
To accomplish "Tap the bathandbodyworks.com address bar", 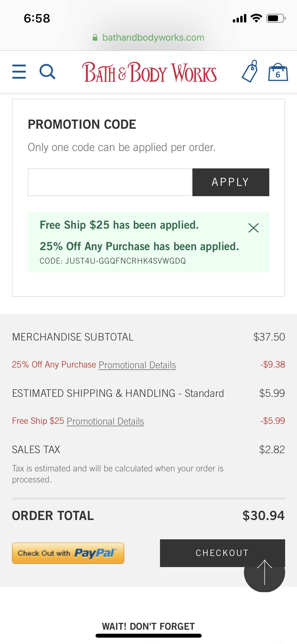I will (148, 38).
